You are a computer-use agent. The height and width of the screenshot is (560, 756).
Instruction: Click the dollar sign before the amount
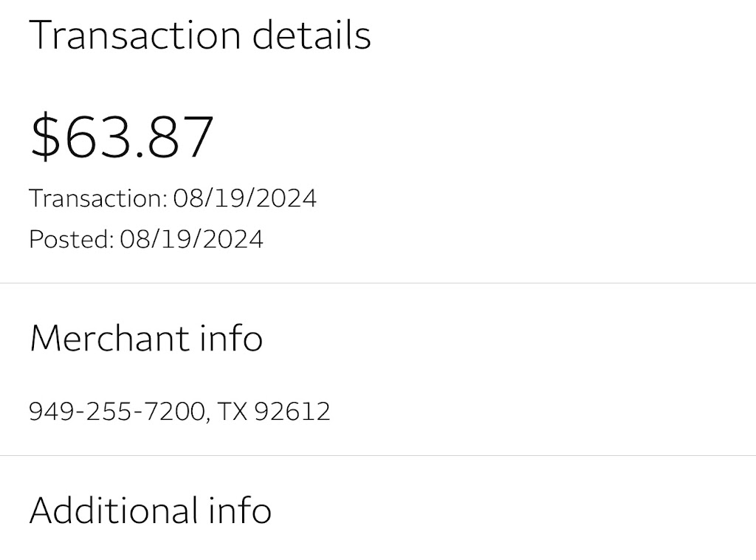(x=44, y=136)
